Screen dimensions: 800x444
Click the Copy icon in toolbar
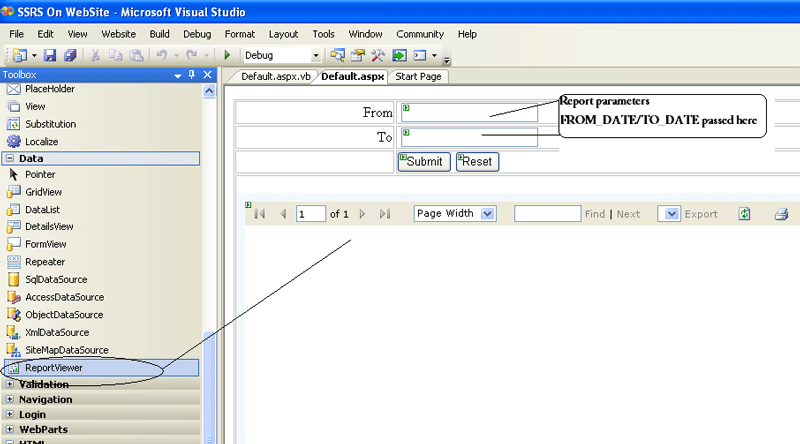coord(116,55)
